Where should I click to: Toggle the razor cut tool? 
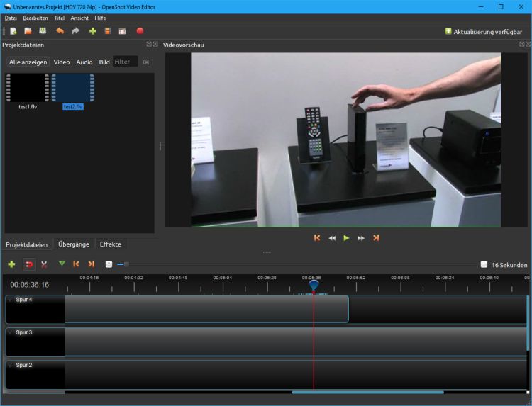tap(44, 264)
